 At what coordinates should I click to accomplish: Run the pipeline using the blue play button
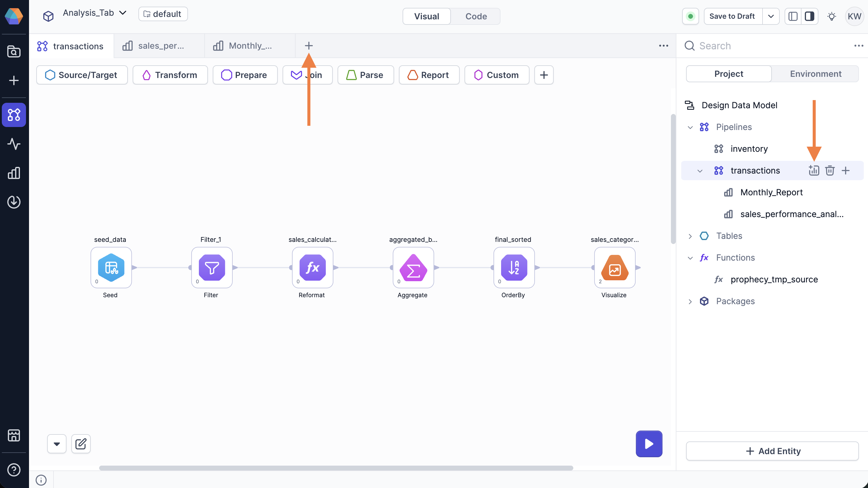[649, 444]
